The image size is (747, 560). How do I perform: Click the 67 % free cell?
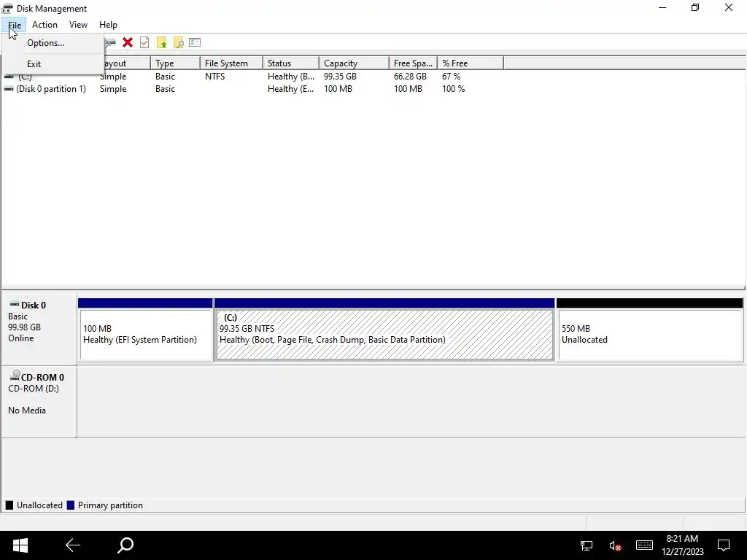(451, 76)
